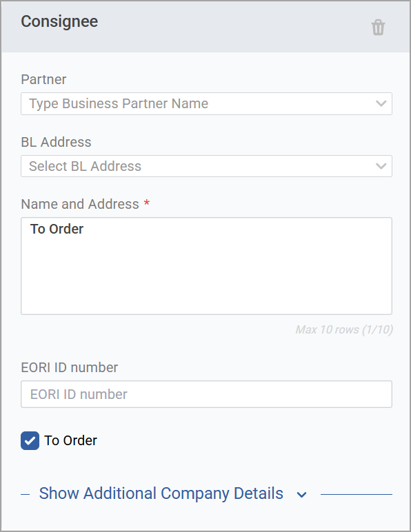Click the Consignee panel heading
The image size is (411, 532).
[59, 22]
